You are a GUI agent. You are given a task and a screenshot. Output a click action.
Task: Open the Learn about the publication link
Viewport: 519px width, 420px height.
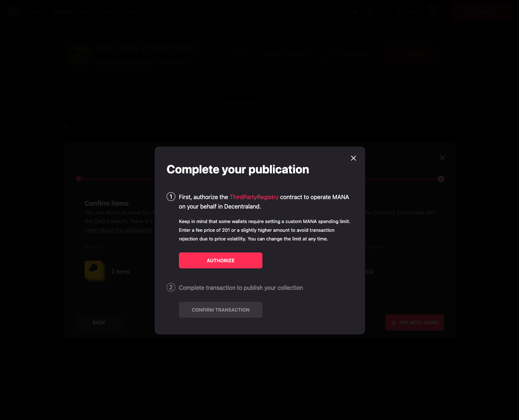click(119, 230)
